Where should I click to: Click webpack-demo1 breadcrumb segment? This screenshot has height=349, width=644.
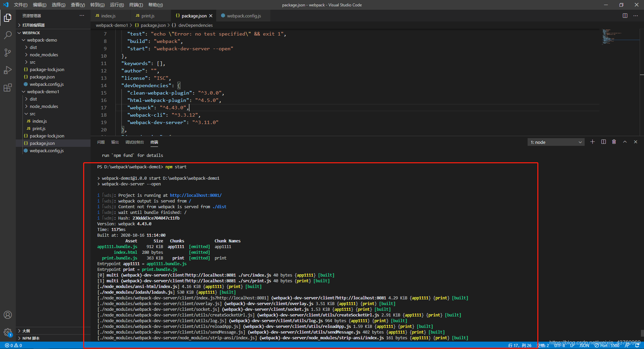tap(112, 25)
